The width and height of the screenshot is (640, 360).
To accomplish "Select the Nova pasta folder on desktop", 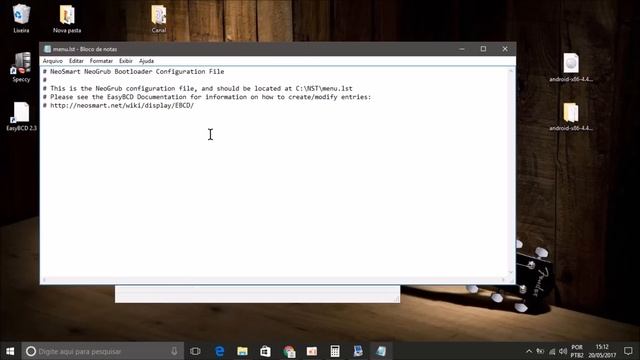I will 67,19.
